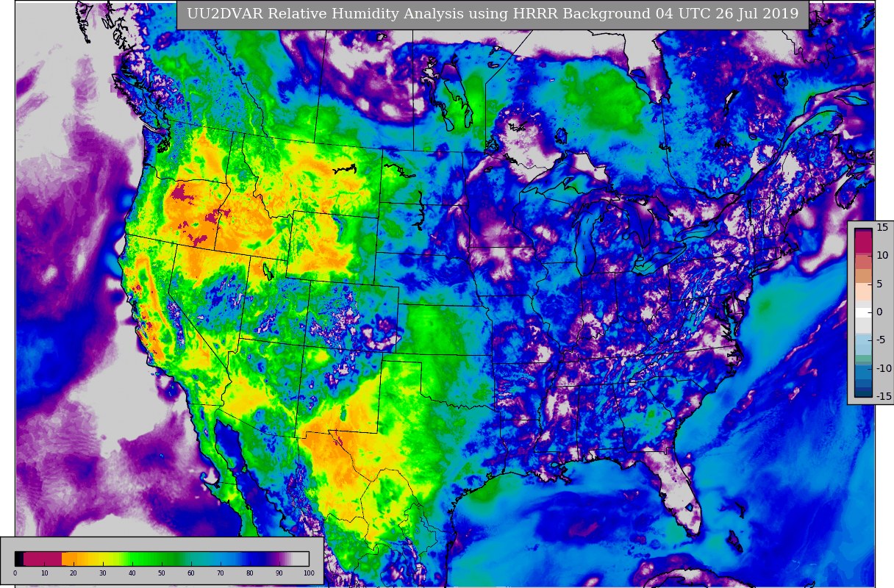Click the '0' label on humidity colorbar
This screenshot has width=894, height=588.
click(15, 573)
